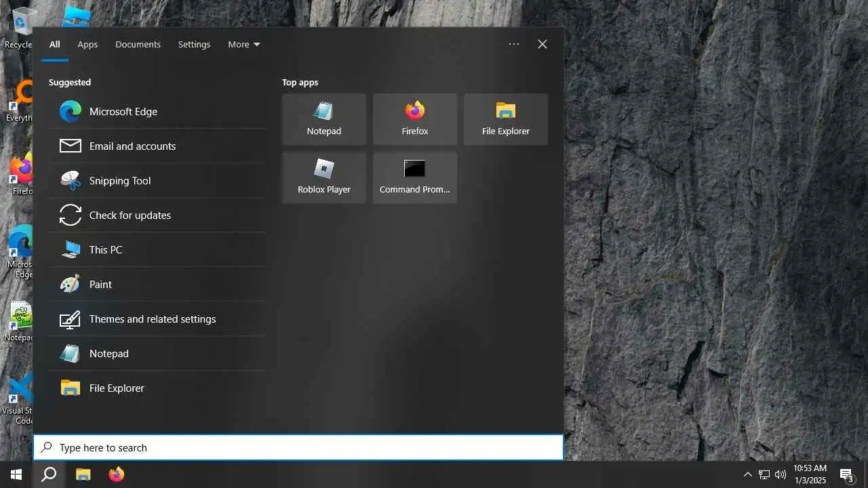Open the notification Action Center
868x488 pixels.
848,474
